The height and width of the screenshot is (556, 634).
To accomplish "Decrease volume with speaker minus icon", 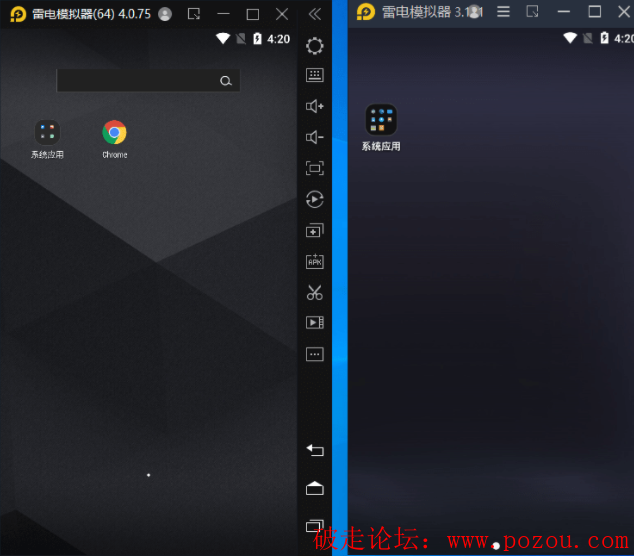I will pos(315,137).
